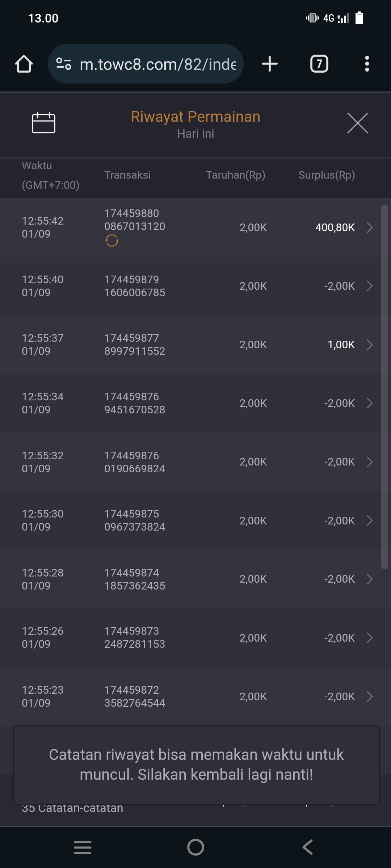Close the Riwayat Permainan panel
The height and width of the screenshot is (868, 391).
(358, 123)
